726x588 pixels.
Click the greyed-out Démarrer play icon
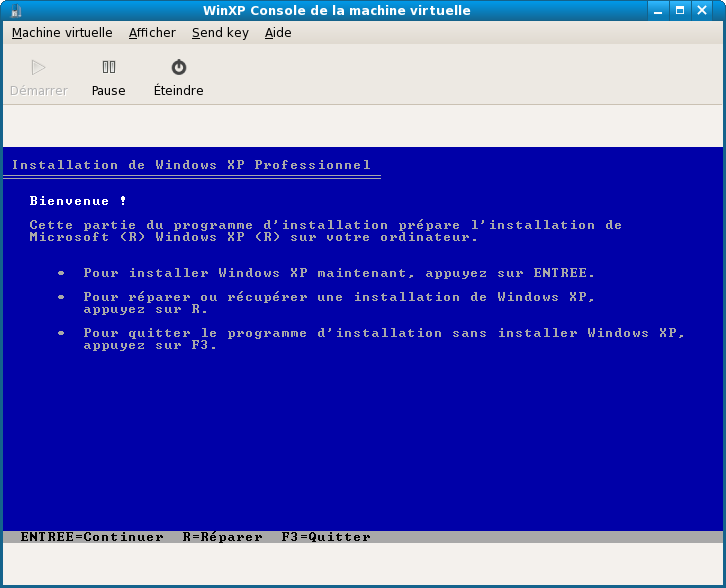pyautogui.click(x=38, y=68)
